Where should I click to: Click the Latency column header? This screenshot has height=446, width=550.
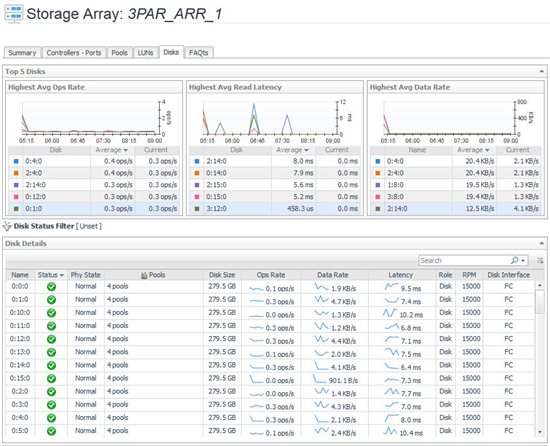(401, 275)
